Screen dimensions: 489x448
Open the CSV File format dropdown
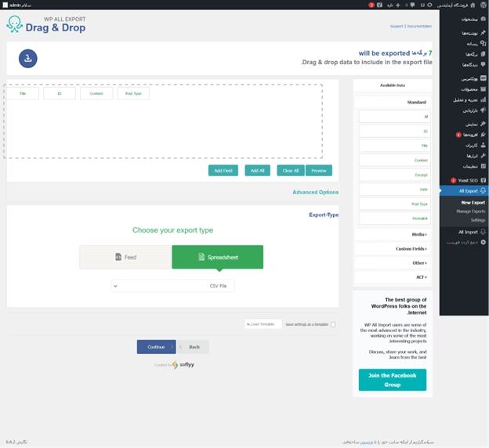click(x=172, y=286)
